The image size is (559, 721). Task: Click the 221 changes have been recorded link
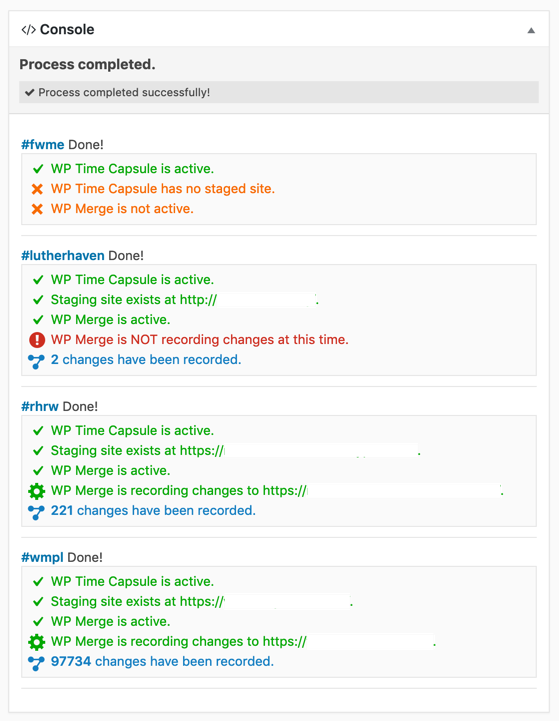(x=153, y=510)
